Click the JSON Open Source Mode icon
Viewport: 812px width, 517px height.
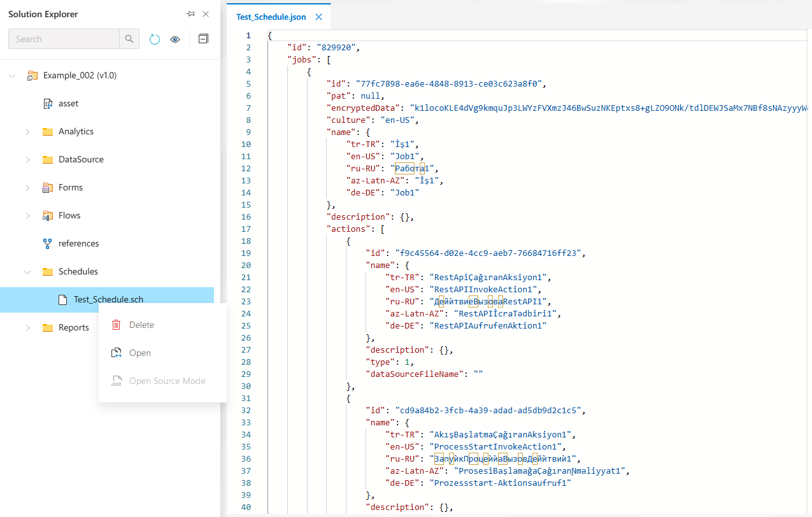coord(116,381)
